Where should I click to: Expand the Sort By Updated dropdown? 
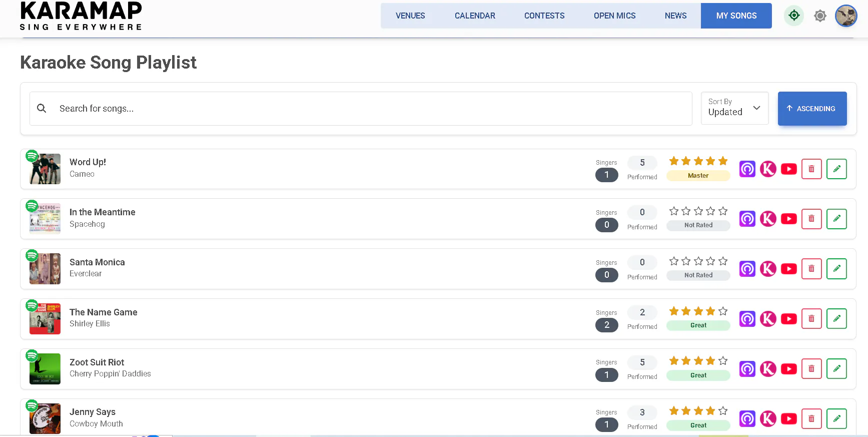tap(734, 108)
